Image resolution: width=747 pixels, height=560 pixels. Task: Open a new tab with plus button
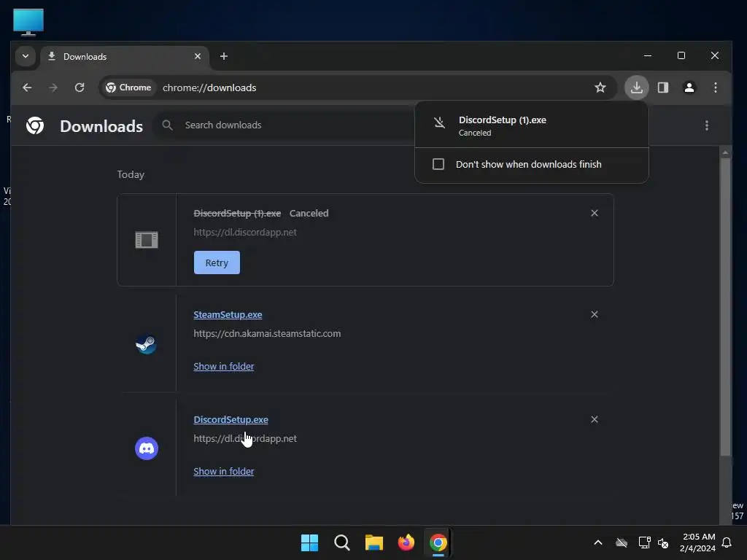[223, 56]
